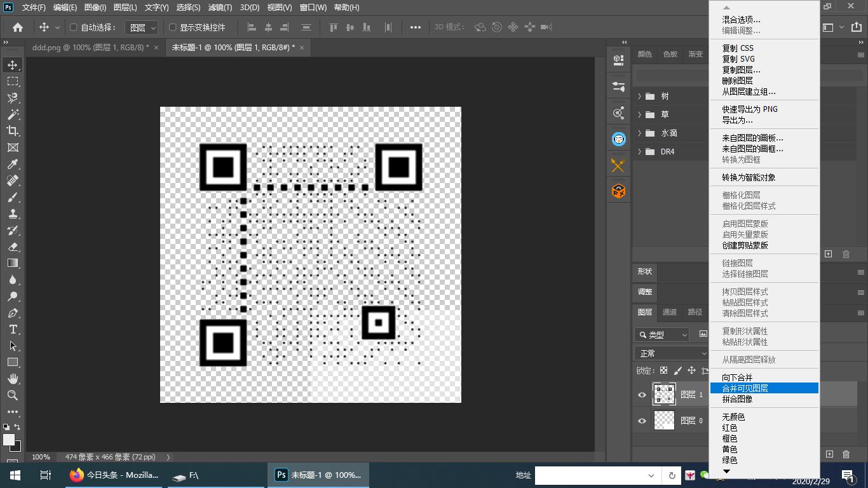
Task: Select the Magic Wand tool
Action: click(13, 114)
